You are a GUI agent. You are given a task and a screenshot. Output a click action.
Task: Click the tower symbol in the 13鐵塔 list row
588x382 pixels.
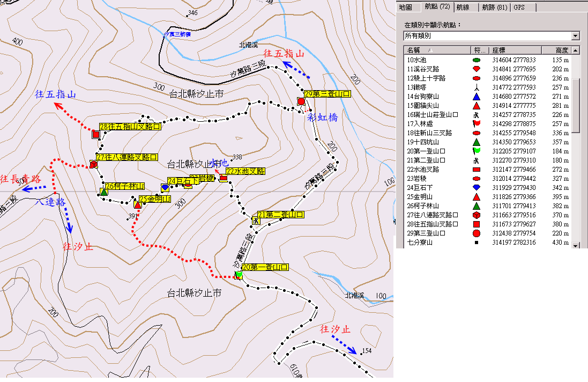pos(476,87)
